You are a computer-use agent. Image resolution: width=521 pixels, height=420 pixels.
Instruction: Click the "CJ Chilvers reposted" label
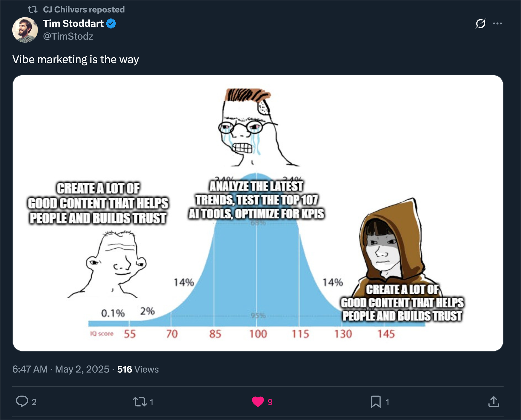click(84, 10)
